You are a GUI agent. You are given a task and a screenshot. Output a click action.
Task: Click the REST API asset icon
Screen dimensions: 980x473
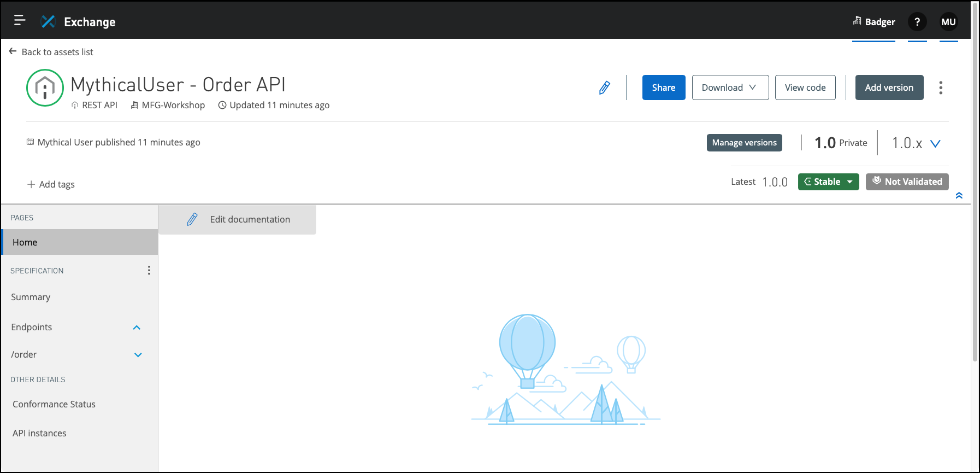(x=45, y=87)
